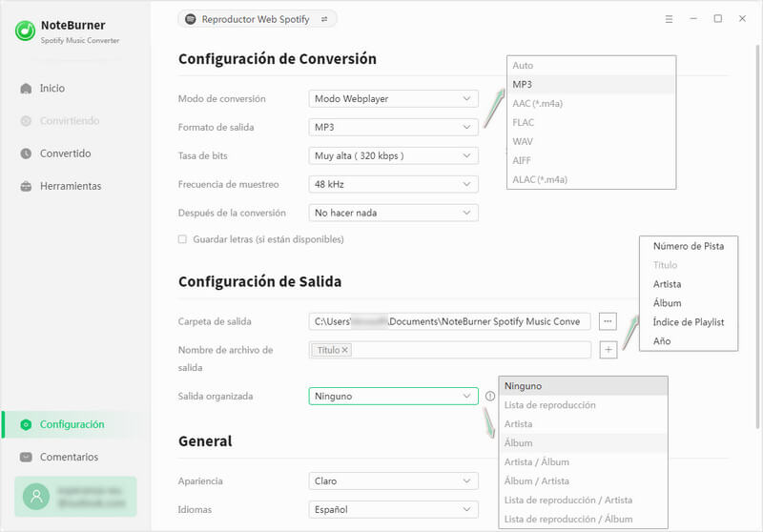Click the Comentarios envelope icon

[x=27, y=457]
